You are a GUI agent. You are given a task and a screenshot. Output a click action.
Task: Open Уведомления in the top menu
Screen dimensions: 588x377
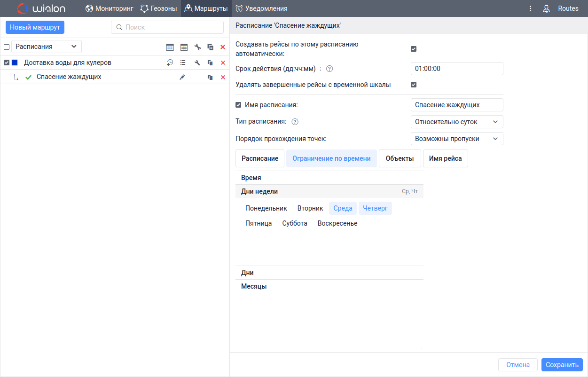click(x=261, y=8)
